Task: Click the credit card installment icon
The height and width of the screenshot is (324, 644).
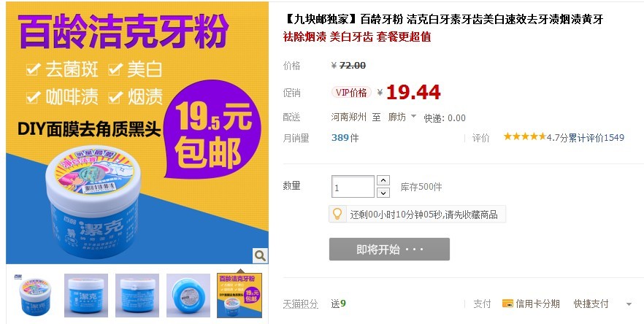Action: tap(507, 304)
